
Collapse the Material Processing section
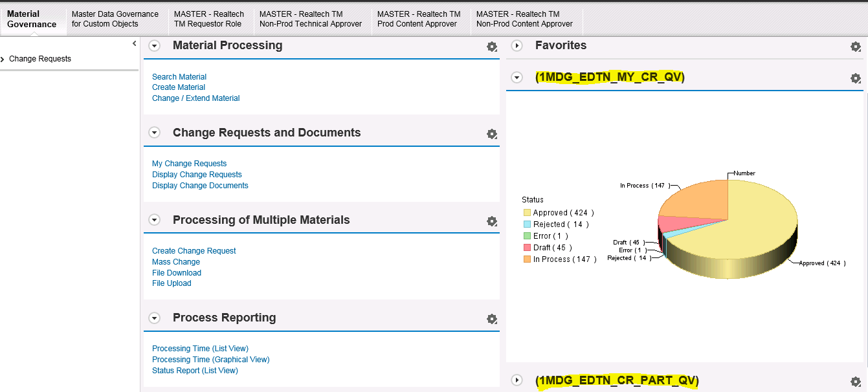pos(154,45)
